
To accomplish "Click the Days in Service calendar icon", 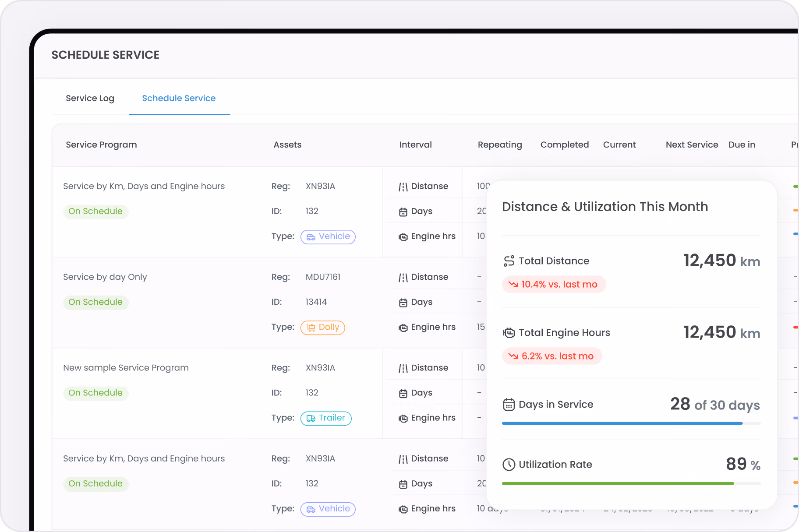I will click(509, 405).
